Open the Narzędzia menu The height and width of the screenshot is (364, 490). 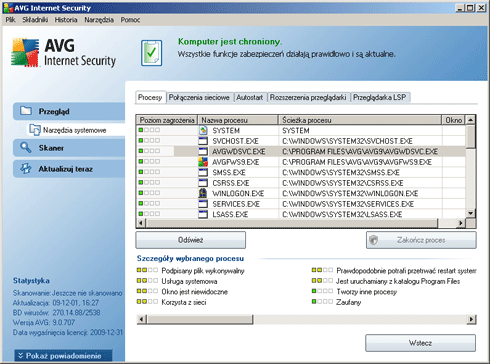click(x=99, y=20)
